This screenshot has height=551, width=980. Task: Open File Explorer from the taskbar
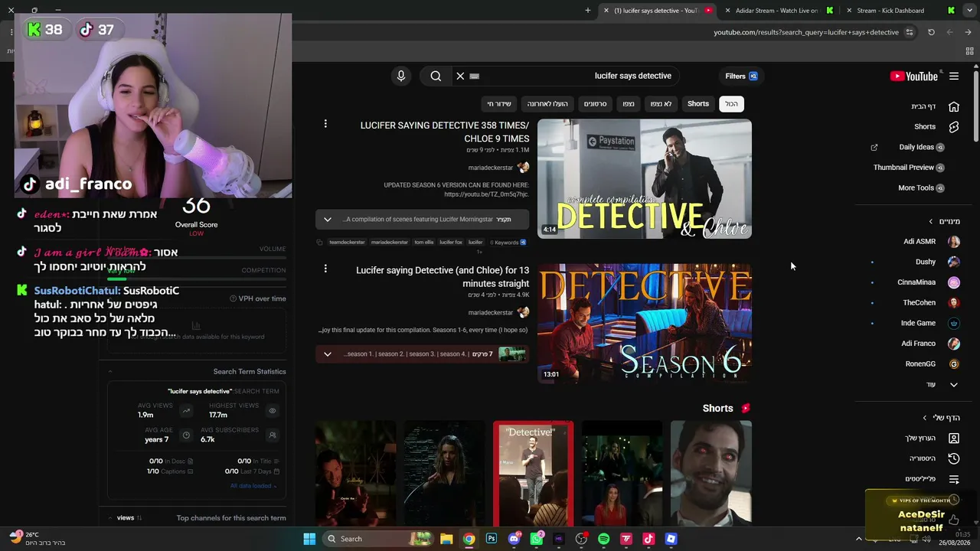click(x=446, y=539)
